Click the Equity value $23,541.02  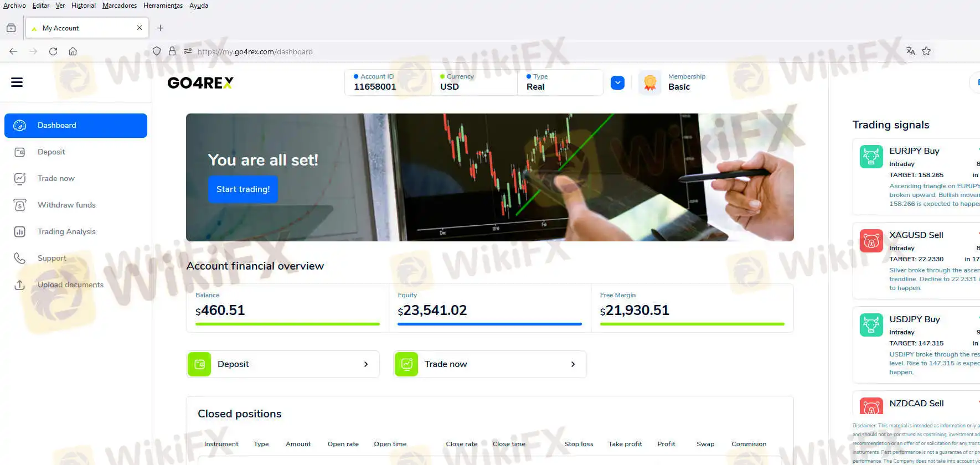click(x=432, y=311)
